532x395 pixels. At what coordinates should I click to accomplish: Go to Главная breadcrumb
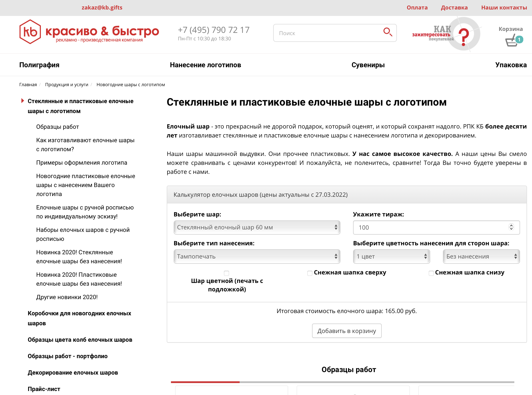coord(28,85)
